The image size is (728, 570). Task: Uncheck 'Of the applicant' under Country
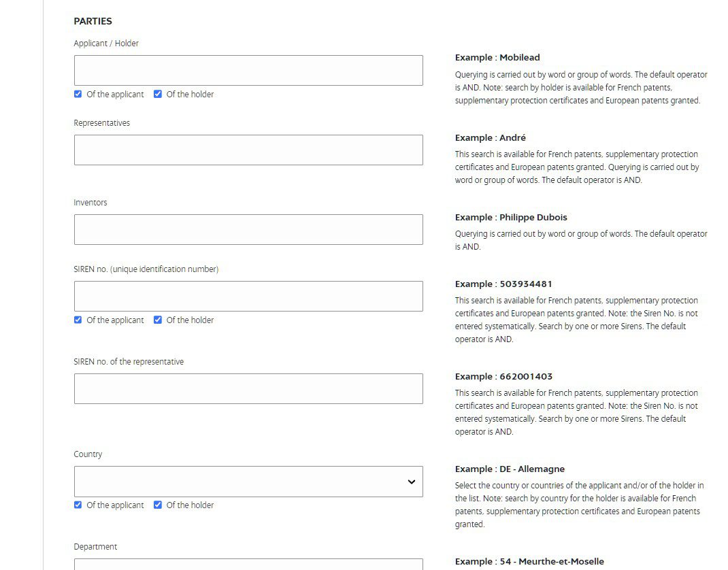(78, 505)
